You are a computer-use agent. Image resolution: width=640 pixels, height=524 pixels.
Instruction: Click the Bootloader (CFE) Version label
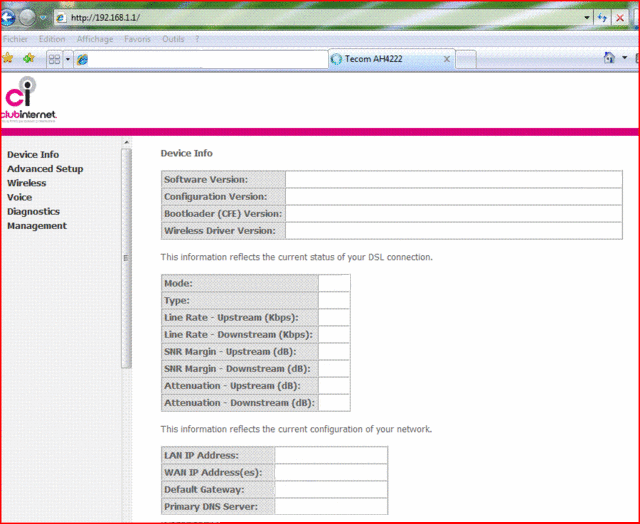[x=223, y=214]
